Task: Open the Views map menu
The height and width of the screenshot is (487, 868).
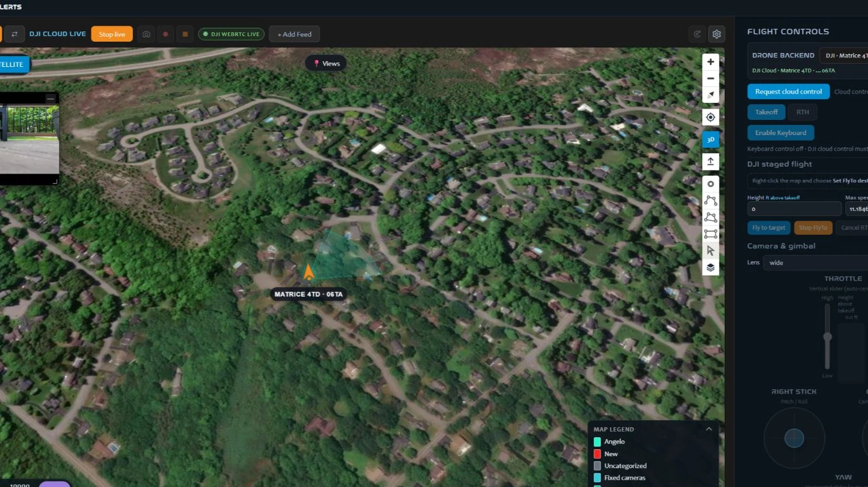Action: coord(326,64)
